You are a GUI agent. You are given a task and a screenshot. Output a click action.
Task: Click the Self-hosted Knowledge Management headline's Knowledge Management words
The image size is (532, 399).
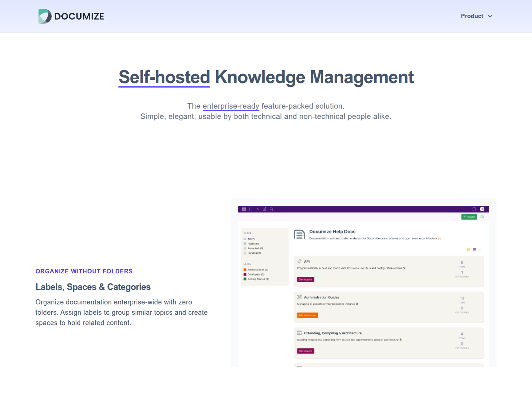tap(314, 77)
